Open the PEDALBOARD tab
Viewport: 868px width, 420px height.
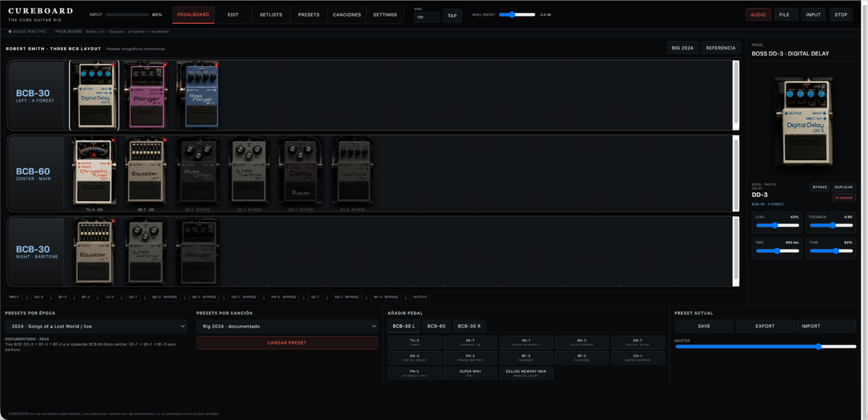193,15
